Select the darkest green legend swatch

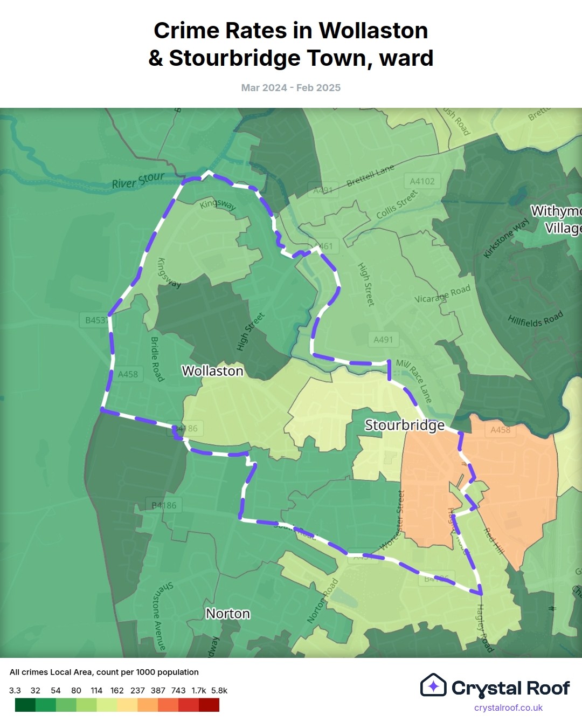(x=25, y=705)
